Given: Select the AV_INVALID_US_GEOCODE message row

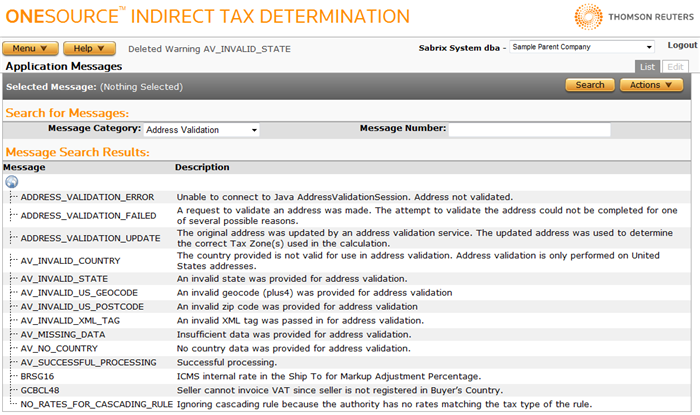Looking at the screenshot, I should click(x=82, y=292).
